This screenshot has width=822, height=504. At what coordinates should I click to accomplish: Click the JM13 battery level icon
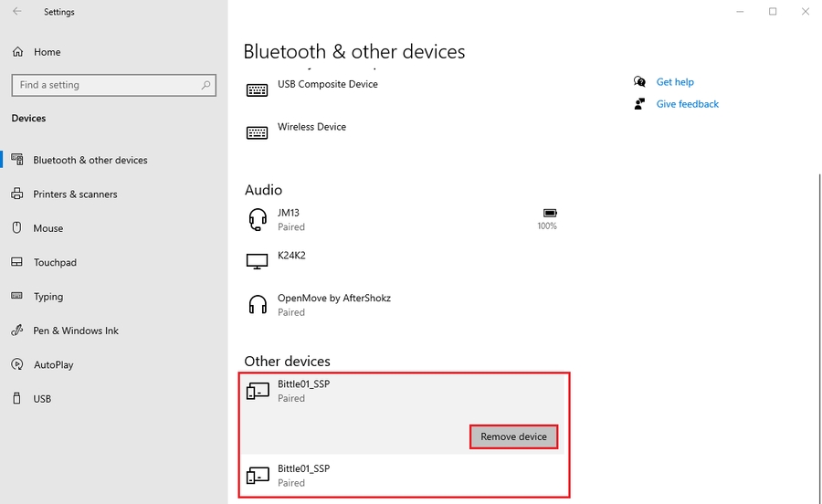click(547, 213)
